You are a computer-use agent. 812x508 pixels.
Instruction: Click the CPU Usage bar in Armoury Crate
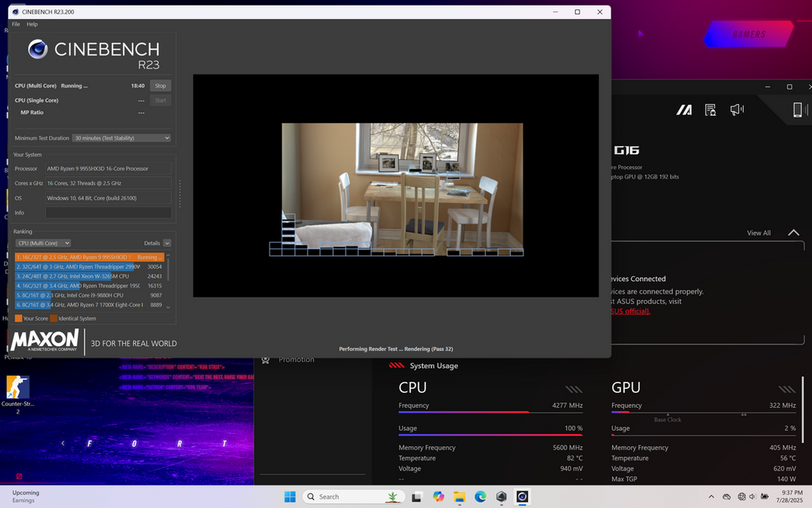(x=490, y=435)
